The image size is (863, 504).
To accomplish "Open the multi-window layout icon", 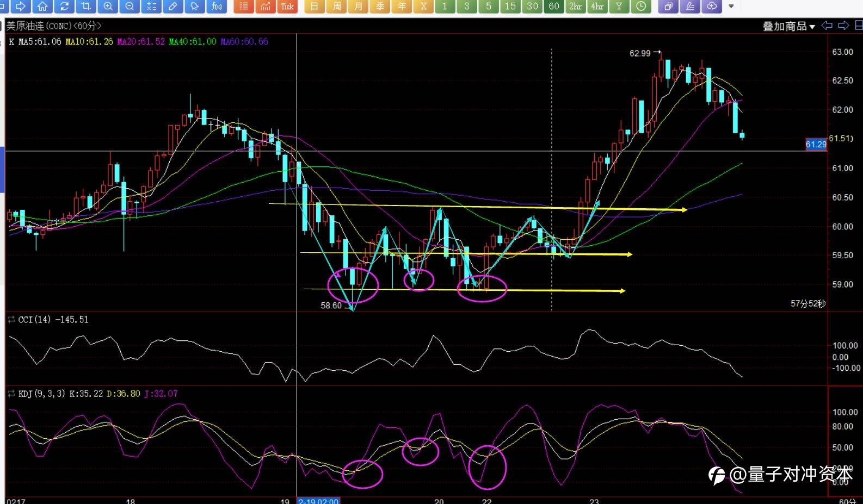I will click(x=668, y=6).
